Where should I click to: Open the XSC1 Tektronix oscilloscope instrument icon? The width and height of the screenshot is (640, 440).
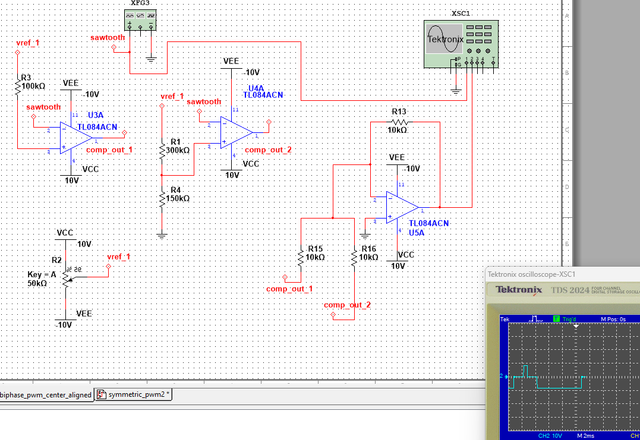(461, 44)
